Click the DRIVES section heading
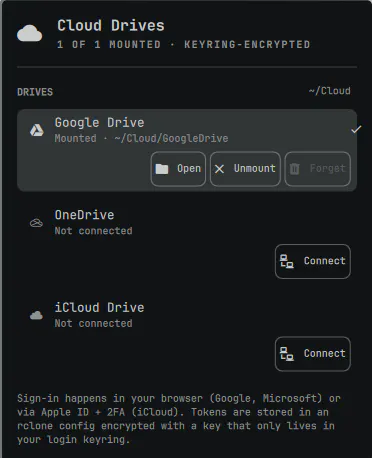Viewport: 372px width, 458px height. pyautogui.click(x=35, y=92)
